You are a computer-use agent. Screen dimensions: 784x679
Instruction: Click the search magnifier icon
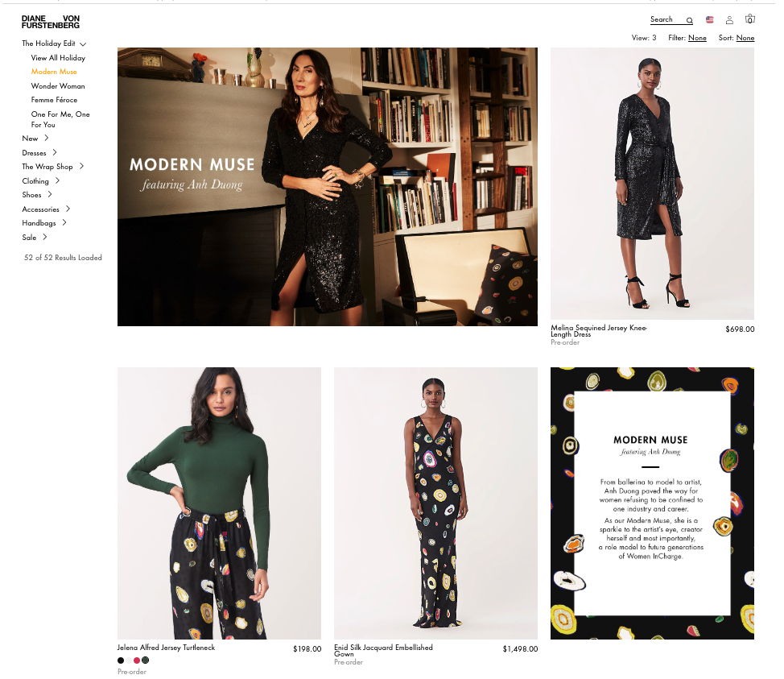click(690, 20)
